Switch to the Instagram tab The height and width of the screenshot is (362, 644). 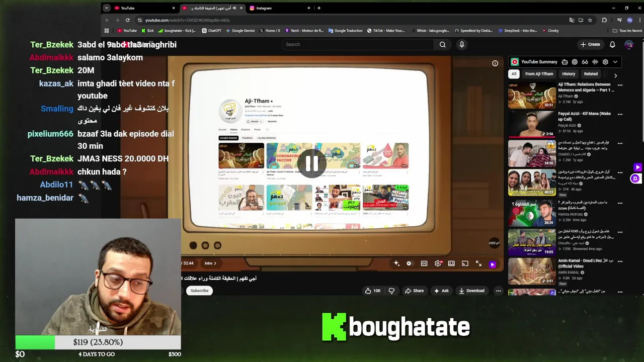pos(279,8)
